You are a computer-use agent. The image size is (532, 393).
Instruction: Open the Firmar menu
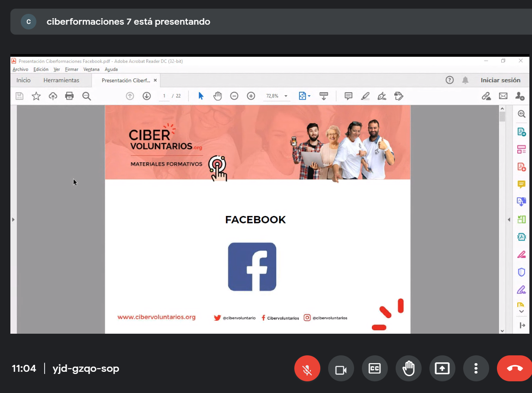coord(72,69)
